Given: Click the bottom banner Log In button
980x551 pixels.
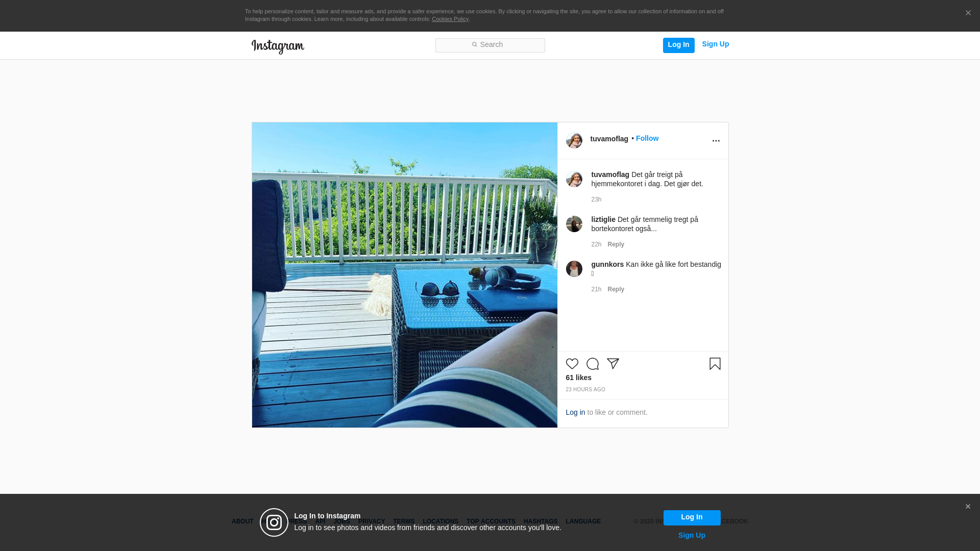Looking at the screenshot, I should [x=692, y=517].
